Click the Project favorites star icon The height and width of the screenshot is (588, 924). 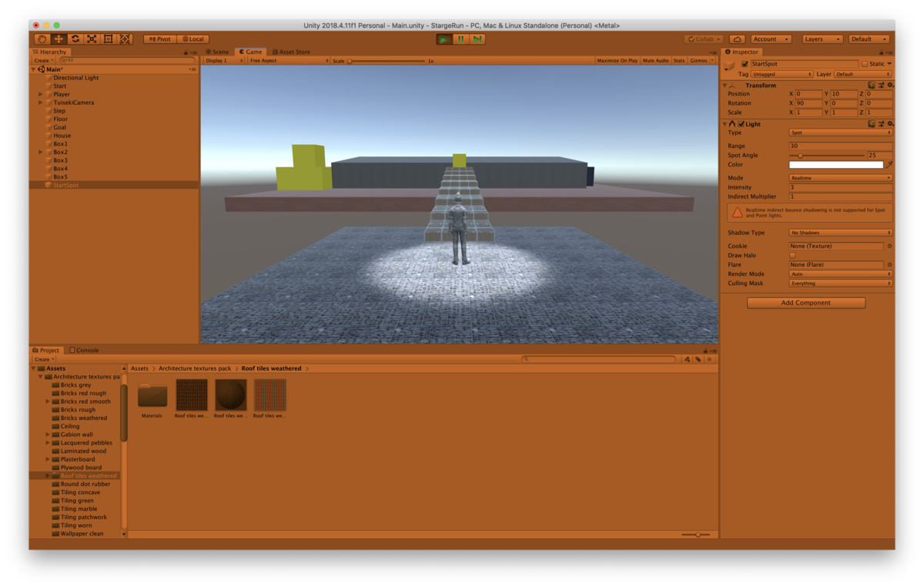tap(710, 359)
